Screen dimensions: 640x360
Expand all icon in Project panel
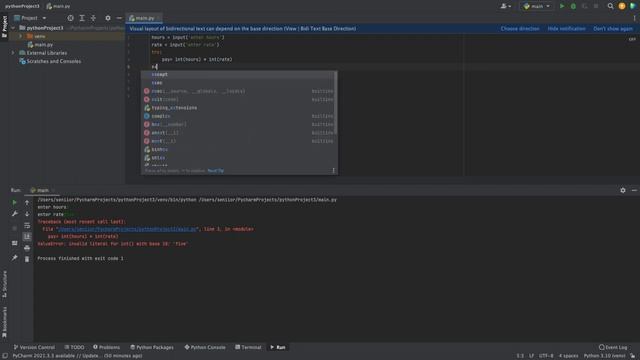point(82,18)
